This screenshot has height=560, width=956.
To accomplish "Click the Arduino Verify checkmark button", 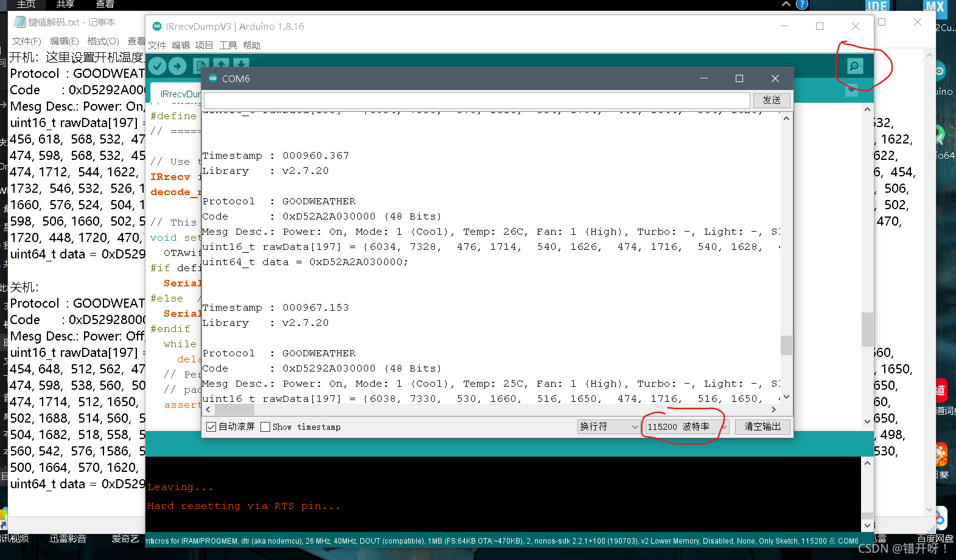I will click(x=157, y=66).
